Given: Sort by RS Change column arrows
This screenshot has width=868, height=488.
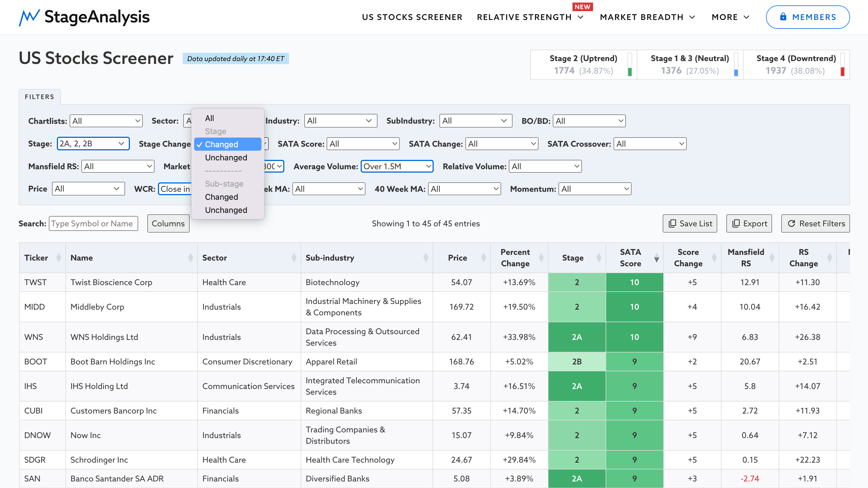Looking at the screenshot, I should point(829,258).
